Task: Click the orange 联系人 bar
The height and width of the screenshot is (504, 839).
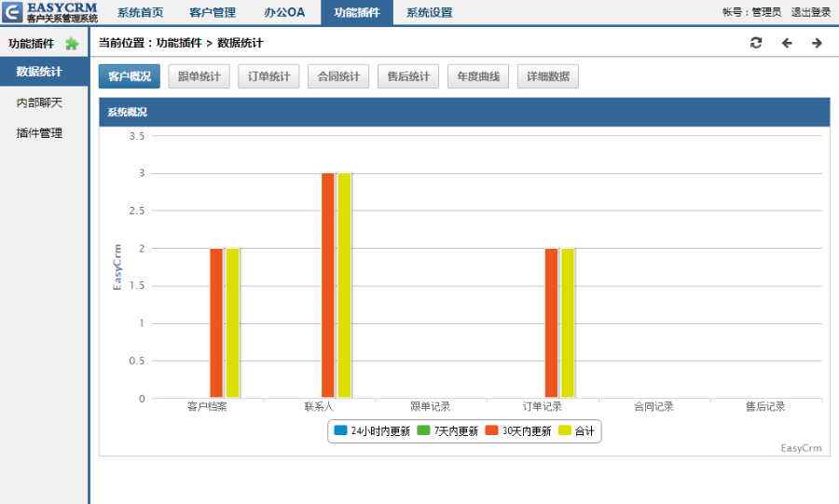Action: coord(328,285)
